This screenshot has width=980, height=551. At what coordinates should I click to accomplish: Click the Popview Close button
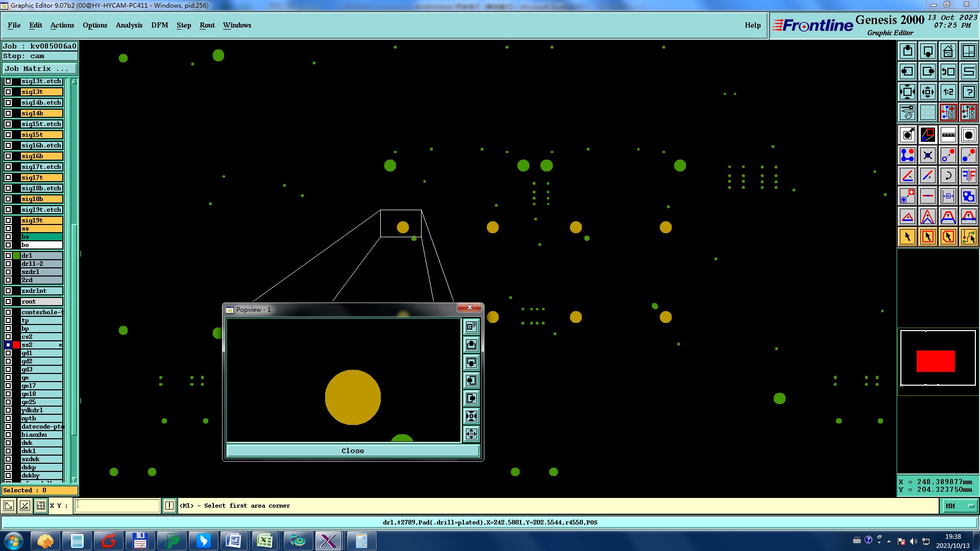[x=353, y=450]
